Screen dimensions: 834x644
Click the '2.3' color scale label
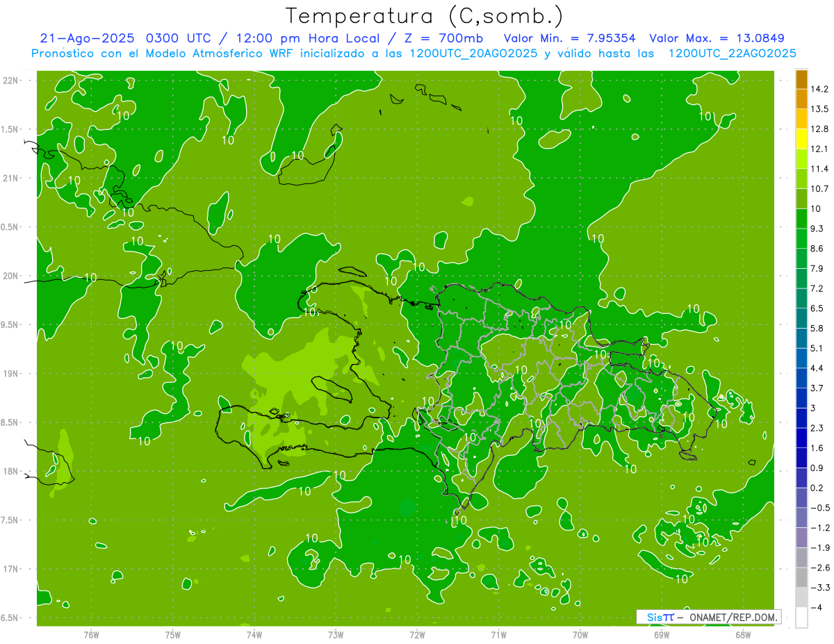817,428
